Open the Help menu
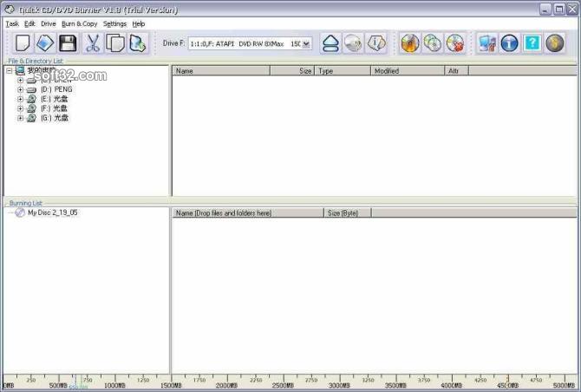 coord(139,23)
